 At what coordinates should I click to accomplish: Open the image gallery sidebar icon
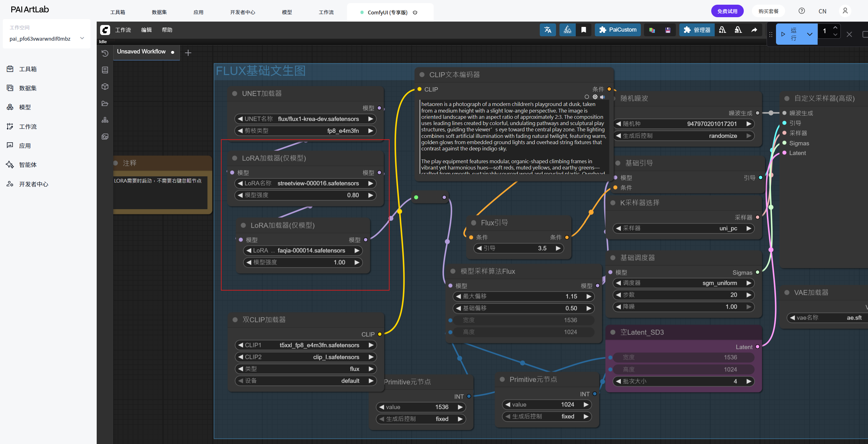coord(105,136)
